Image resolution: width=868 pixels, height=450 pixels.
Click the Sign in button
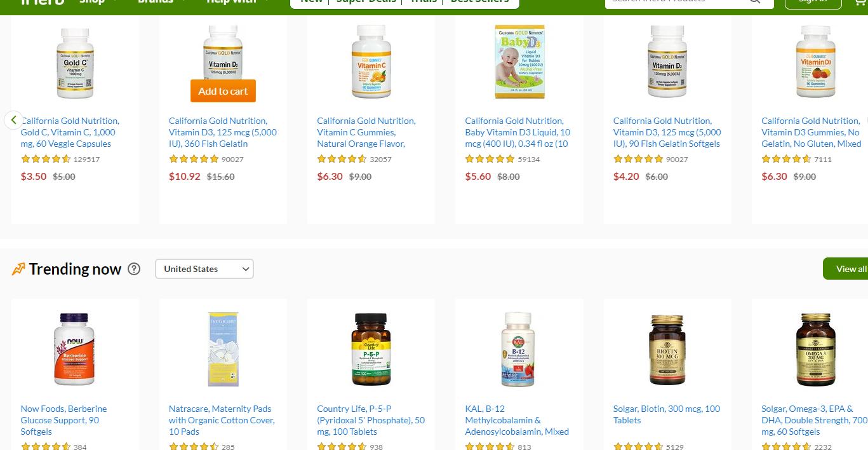(x=813, y=3)
